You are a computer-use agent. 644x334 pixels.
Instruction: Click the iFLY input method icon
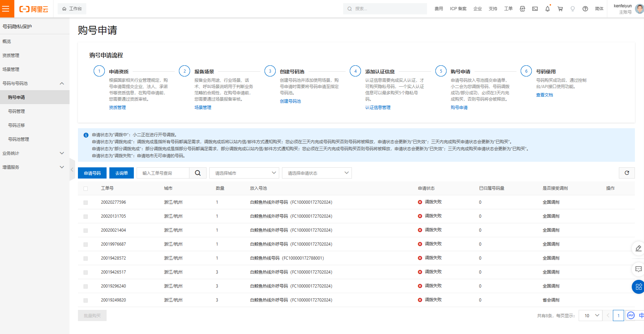631,315
